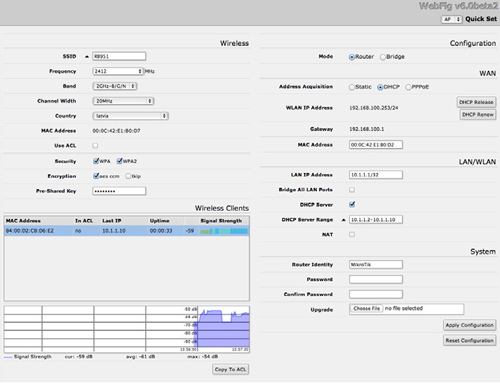500x383 pixels.
Task: Click the DHCP Server Range field
Action: [376, 219]
